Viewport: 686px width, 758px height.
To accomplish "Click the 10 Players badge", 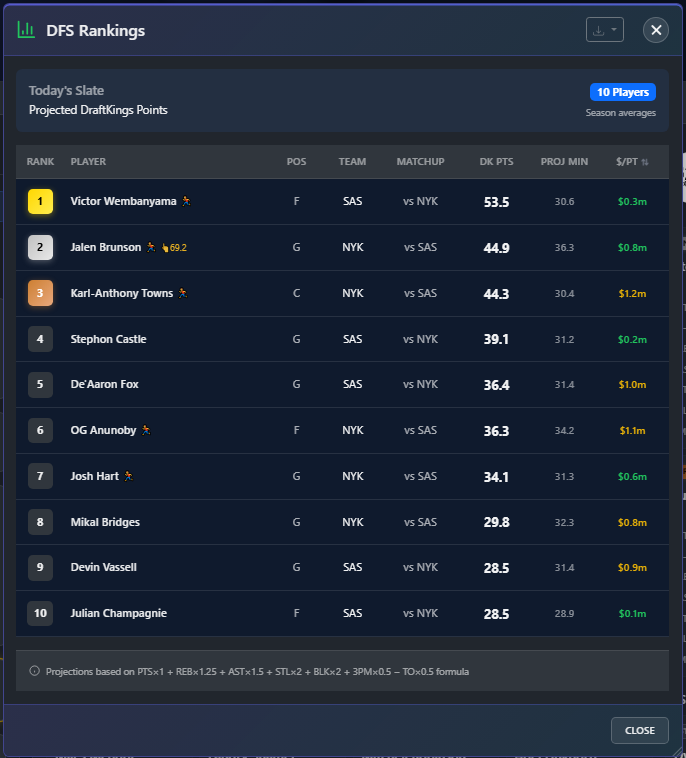I will click(x=623, y=92).
